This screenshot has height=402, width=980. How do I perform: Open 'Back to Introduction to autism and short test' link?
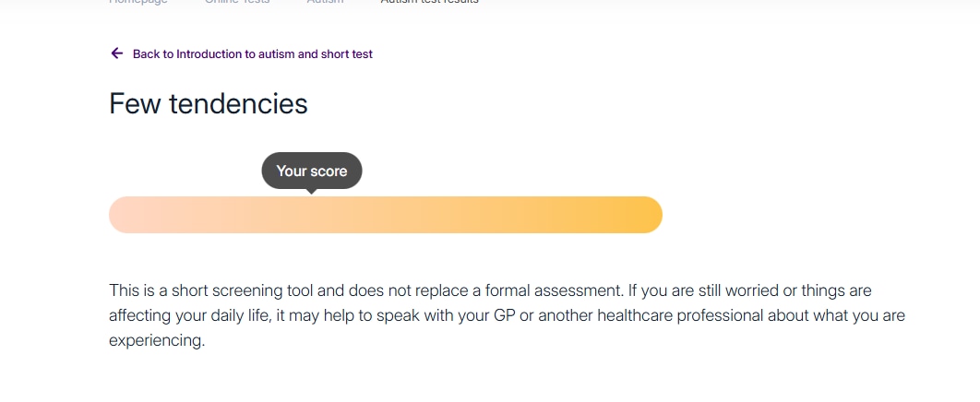coord(252,54)
